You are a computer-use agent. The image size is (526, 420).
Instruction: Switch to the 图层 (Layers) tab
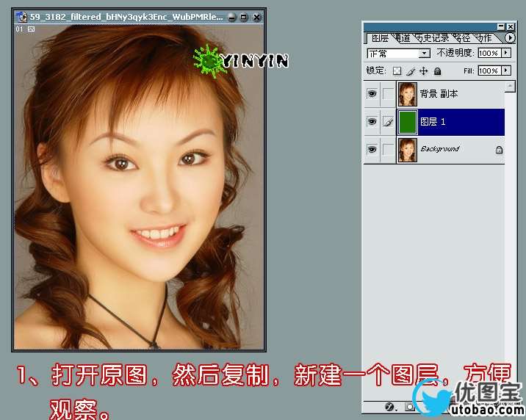tap(380, 38)
